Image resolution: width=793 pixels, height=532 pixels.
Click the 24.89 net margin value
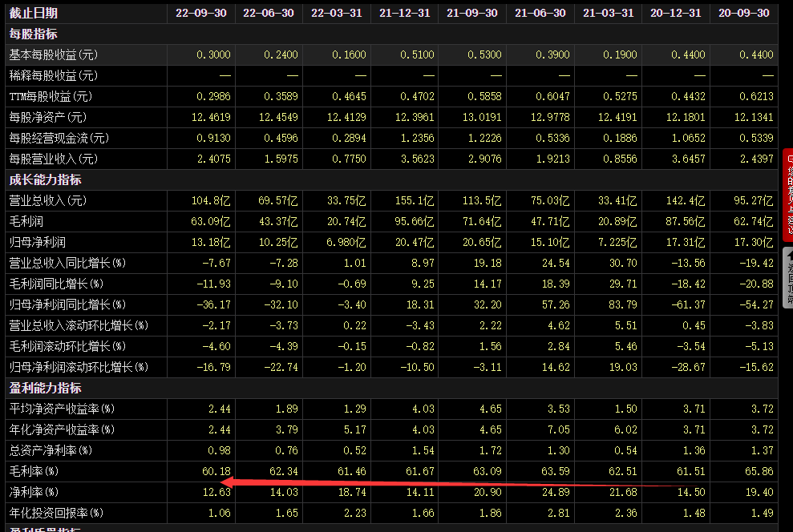point(556,492)
